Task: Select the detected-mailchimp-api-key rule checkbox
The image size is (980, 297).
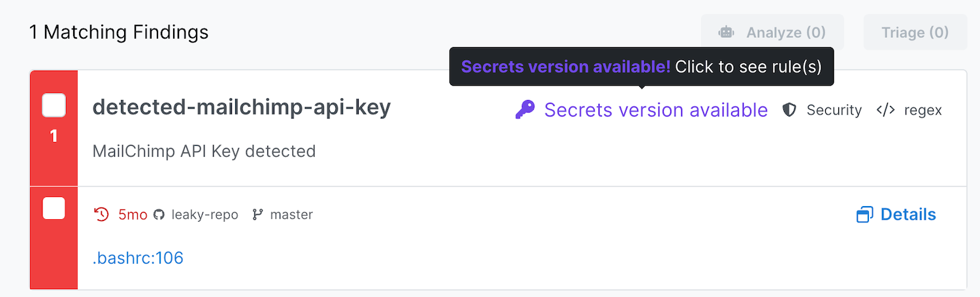Action: point(54,105)
